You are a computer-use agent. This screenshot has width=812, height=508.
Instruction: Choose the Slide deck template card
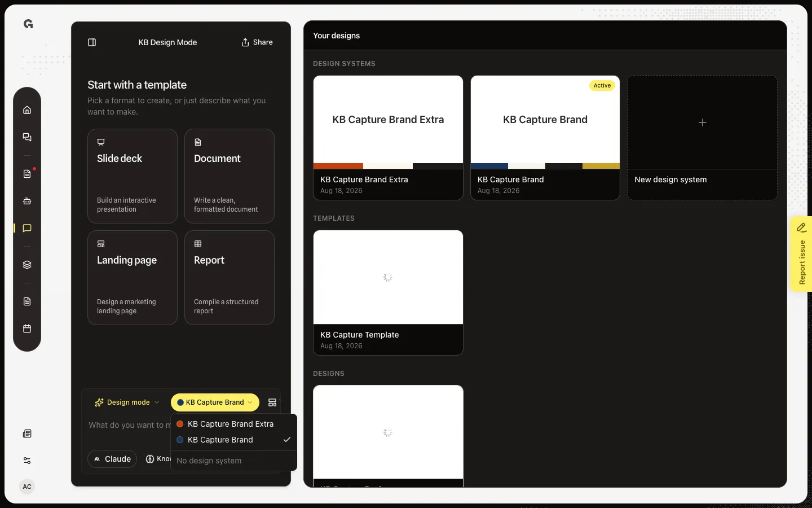pos(133,176)
